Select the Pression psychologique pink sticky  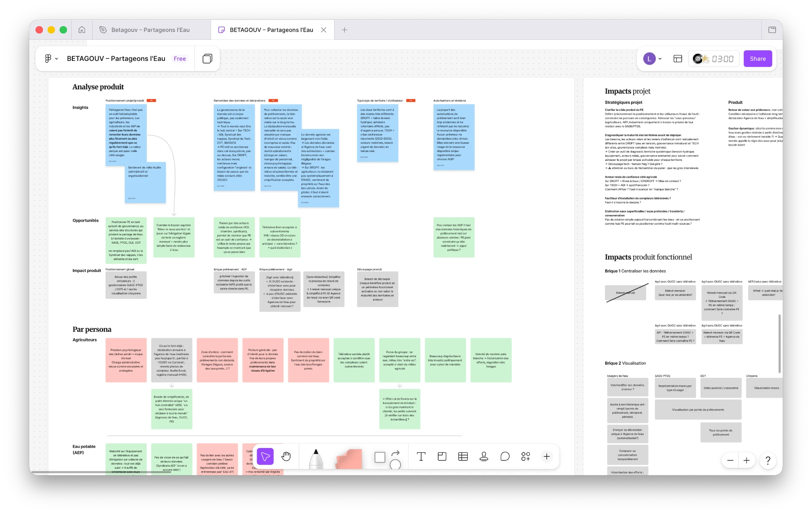click(126, 360)
